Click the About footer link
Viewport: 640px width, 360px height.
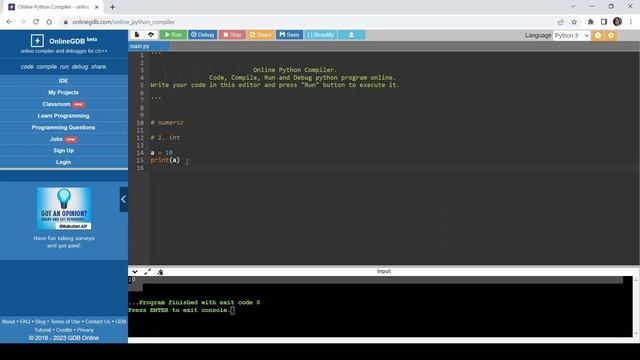pyautogui.click(x=8, y=322)
